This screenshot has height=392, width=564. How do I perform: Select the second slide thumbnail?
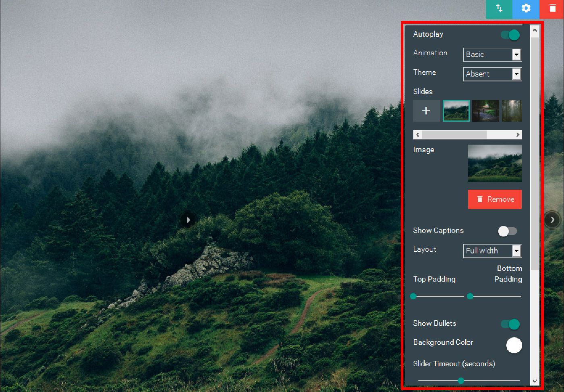(x=485, y=111)
